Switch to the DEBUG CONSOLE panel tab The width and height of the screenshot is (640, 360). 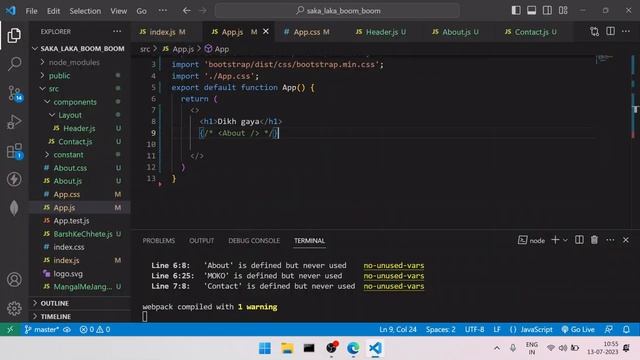tap(254, 240)
